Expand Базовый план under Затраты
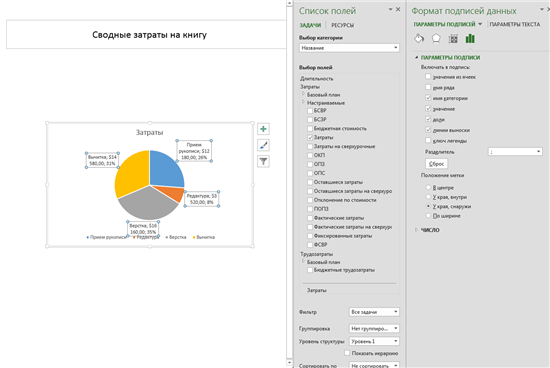 point(303,94)
